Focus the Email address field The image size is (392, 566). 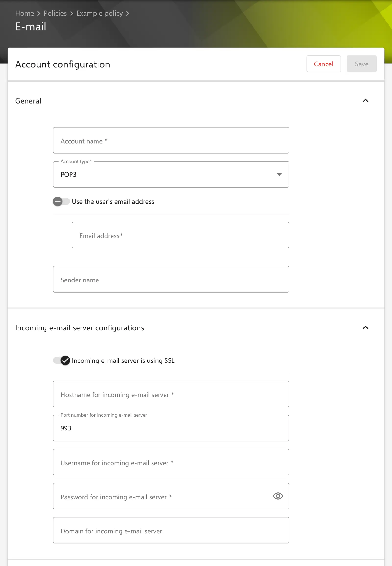pos(180,235)
